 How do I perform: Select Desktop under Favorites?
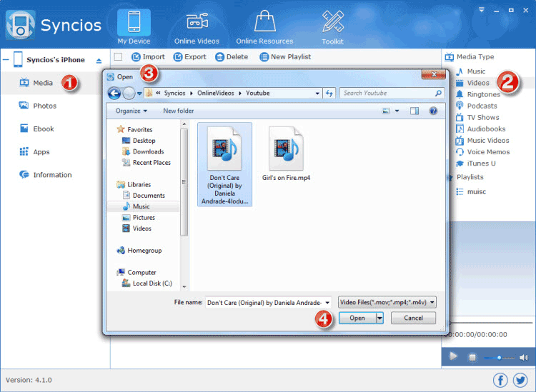139,141
